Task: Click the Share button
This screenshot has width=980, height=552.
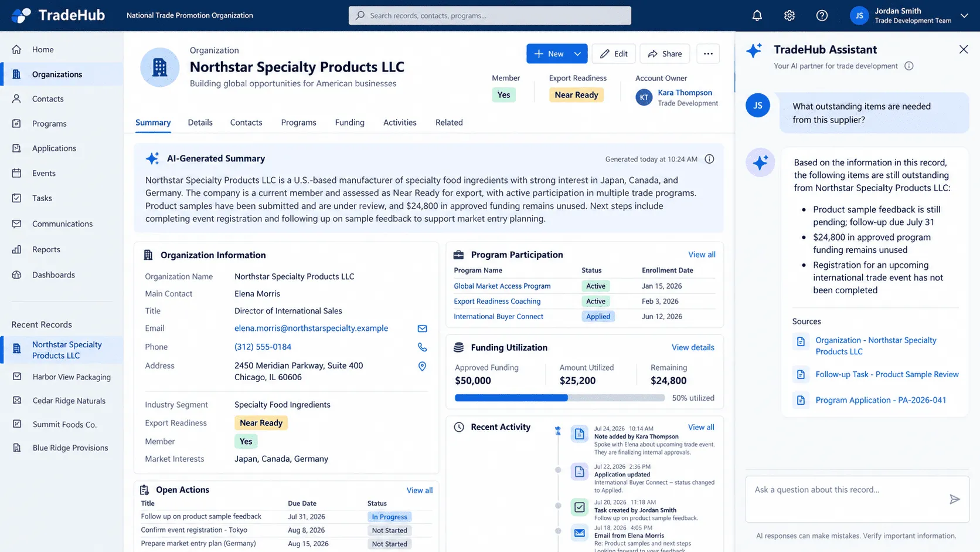Action: point(665,54)
